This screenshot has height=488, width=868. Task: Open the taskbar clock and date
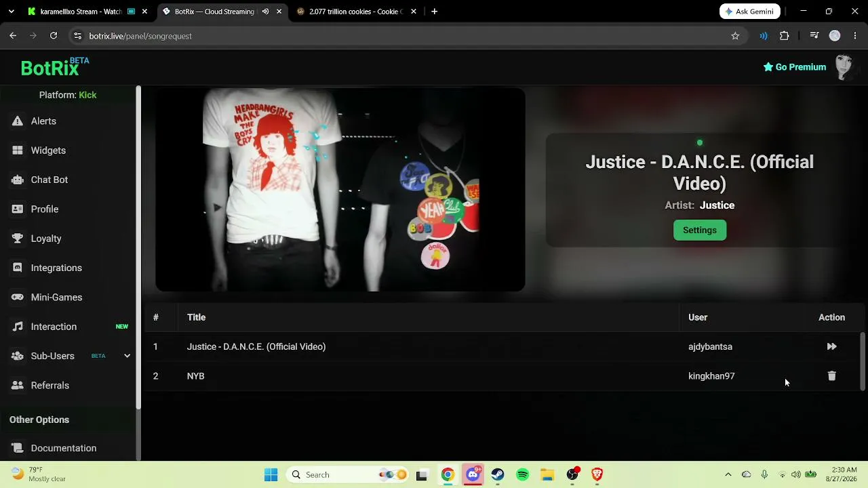tap(840, 474)
